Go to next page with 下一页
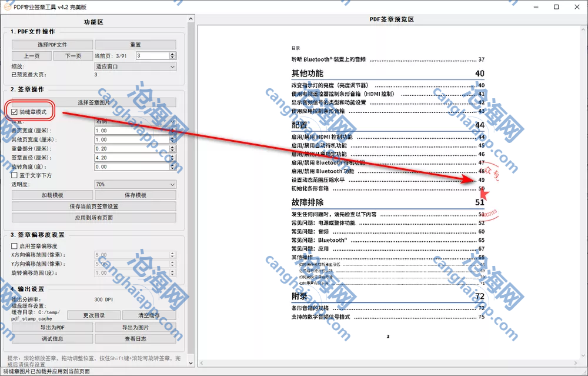588x376 pixels. pyautogui.click(x=73, y=56)
